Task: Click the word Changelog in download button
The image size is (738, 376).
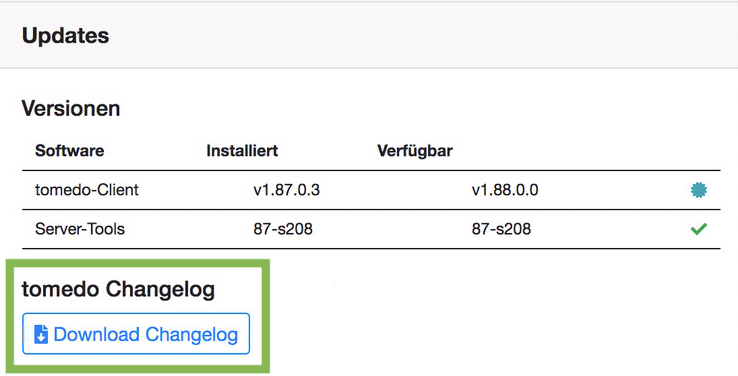Action: pyautogui.click(x=192, y=335)
